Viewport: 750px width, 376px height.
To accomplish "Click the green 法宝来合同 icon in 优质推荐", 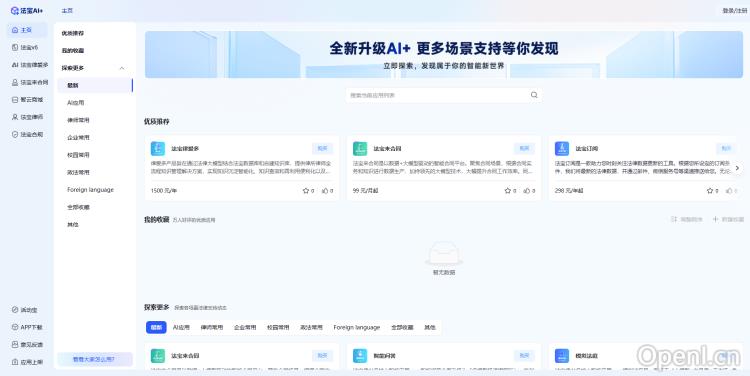I will click(360, 148).
